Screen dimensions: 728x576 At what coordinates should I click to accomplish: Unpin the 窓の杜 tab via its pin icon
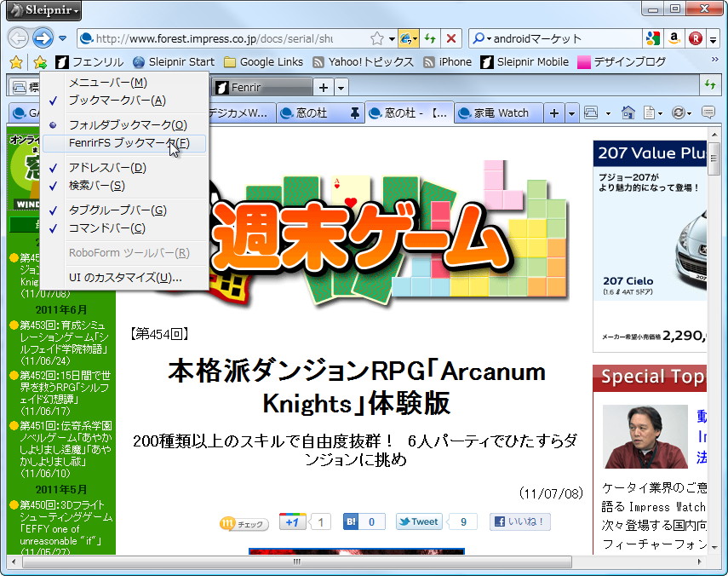click(356, 112)
